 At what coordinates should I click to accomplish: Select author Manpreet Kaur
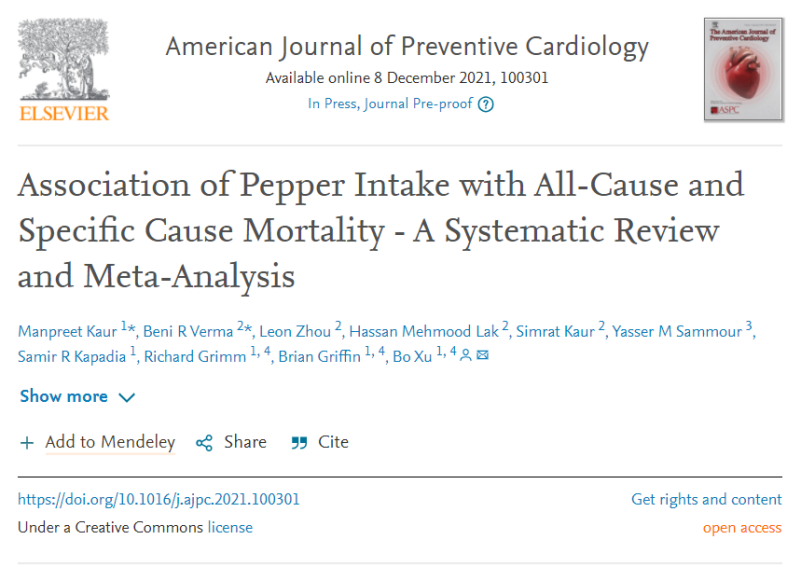click(x=67, y=331)
